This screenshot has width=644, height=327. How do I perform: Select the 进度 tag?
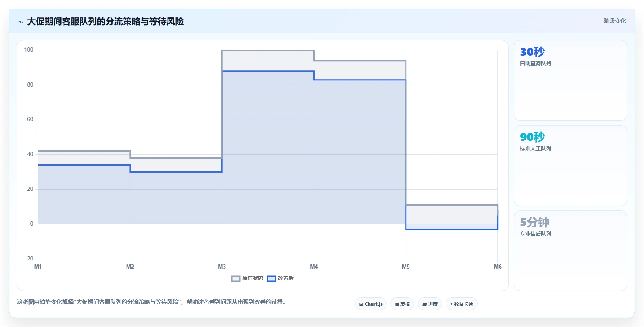click(429, 304)
